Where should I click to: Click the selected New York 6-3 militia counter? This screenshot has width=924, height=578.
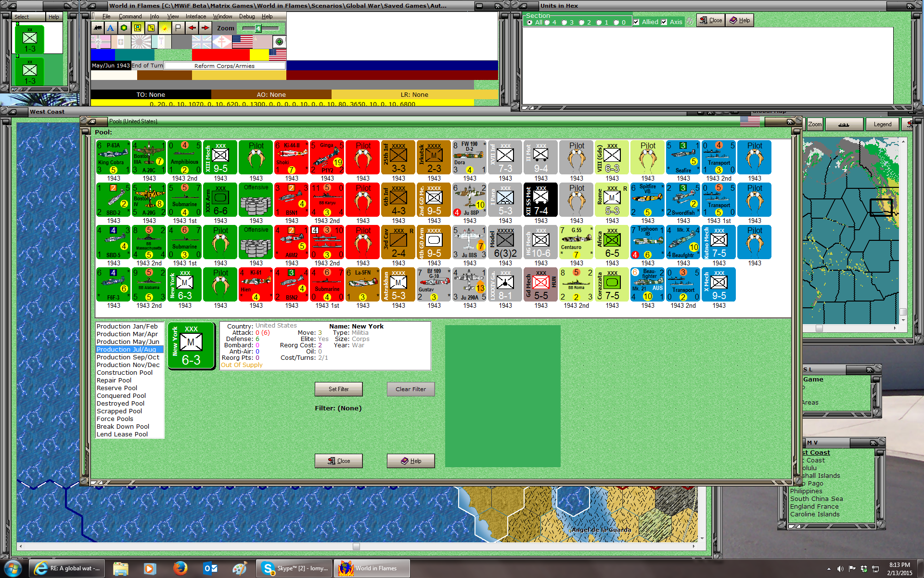(x=191, y=346)
